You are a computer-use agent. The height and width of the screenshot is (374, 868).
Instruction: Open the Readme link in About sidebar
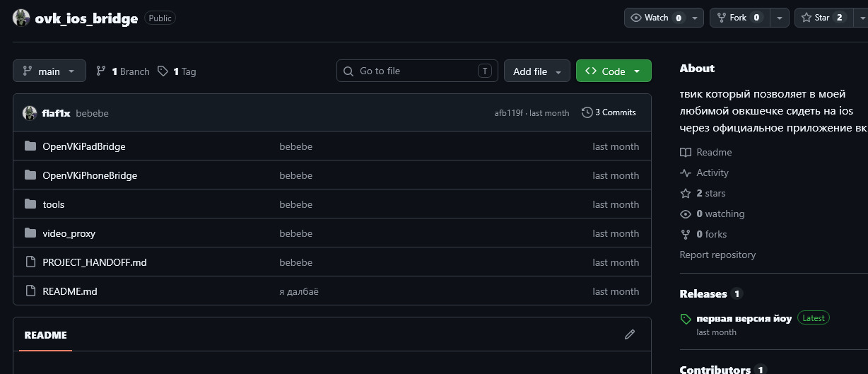coord(705,152)
